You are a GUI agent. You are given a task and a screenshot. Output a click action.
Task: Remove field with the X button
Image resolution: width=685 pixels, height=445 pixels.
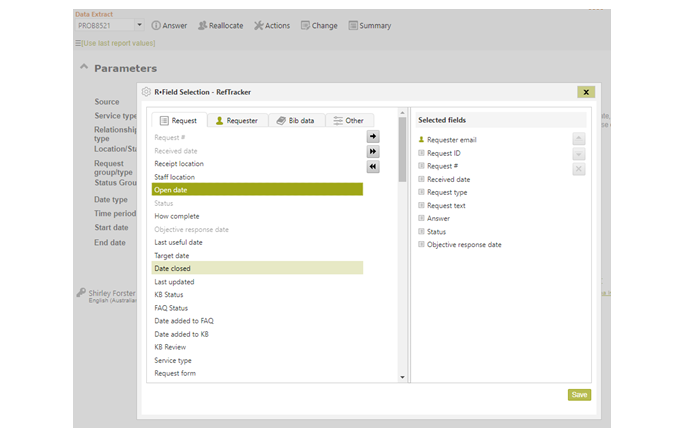click(578, 169)
